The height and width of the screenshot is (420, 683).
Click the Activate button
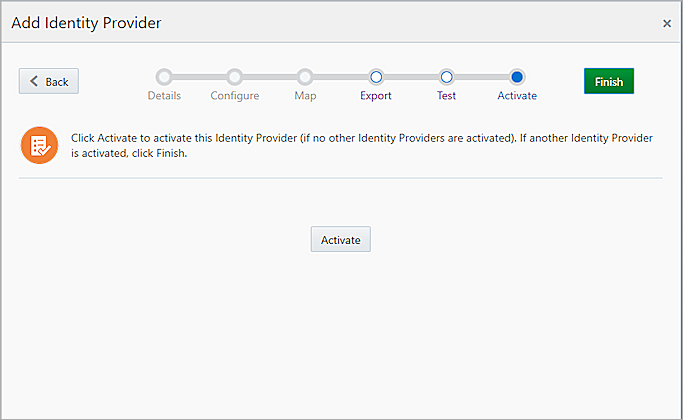tap(340, 240)
